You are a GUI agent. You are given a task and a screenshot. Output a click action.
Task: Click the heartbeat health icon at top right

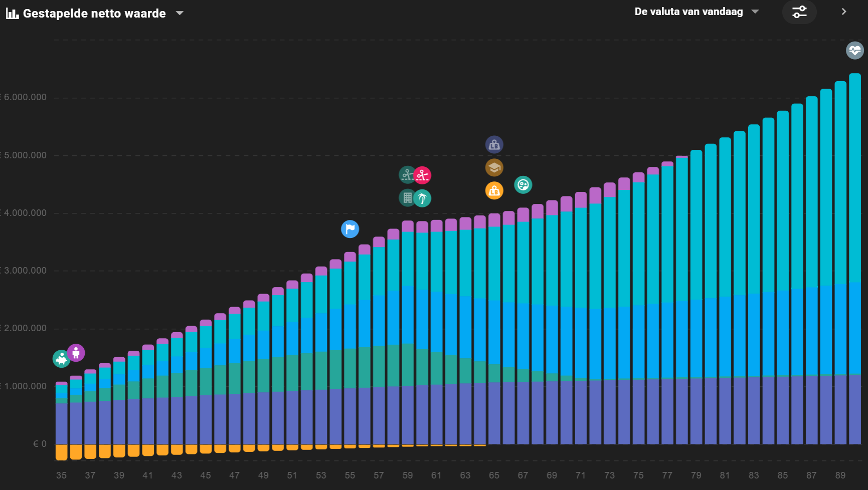854,50
